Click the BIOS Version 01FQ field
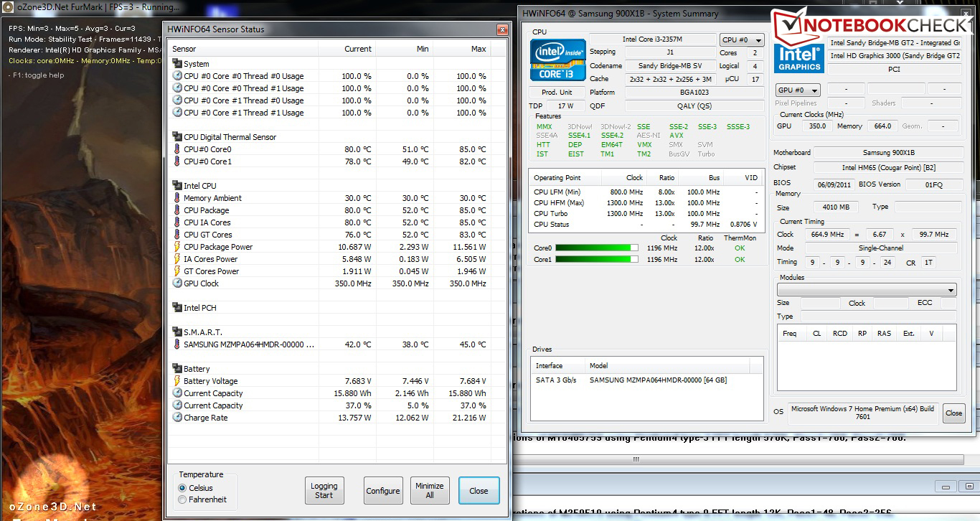 coord(933,184)
